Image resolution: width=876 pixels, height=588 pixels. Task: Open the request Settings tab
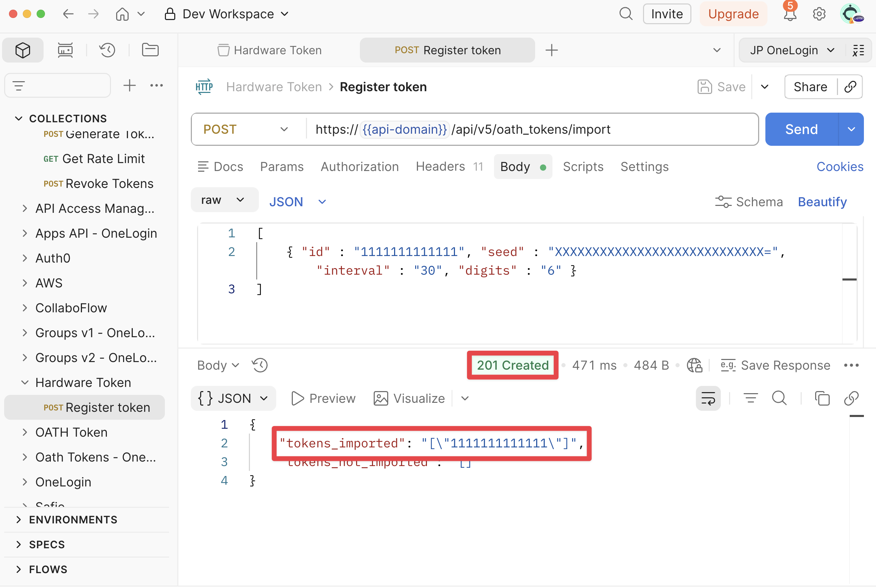644,167
